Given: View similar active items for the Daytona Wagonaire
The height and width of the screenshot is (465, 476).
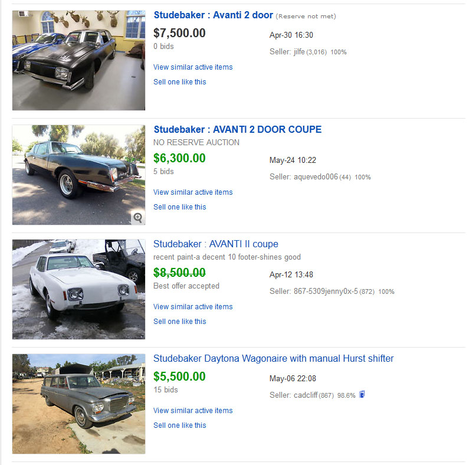Looking at the screenshot, I should 193,411.
